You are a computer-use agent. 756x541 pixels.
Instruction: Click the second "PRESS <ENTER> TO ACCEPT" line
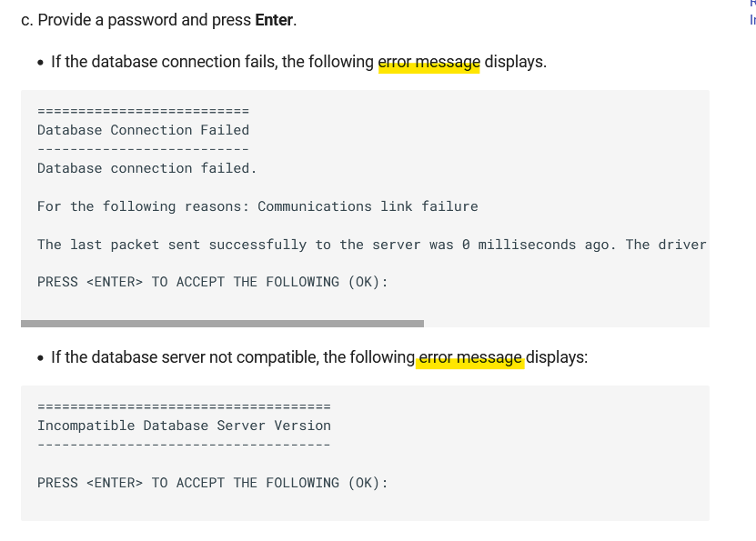coord(213,483)
